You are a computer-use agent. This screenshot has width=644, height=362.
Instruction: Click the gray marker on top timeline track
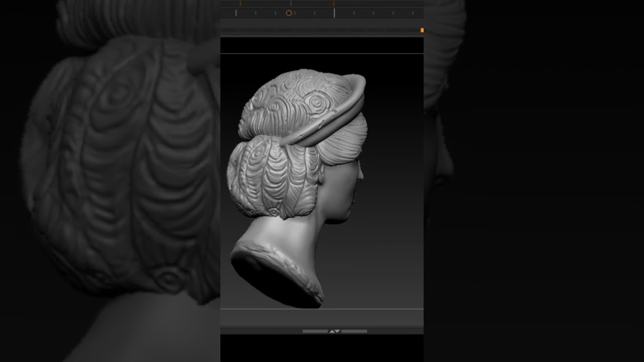pyautogui.click(x=291, y=4)
